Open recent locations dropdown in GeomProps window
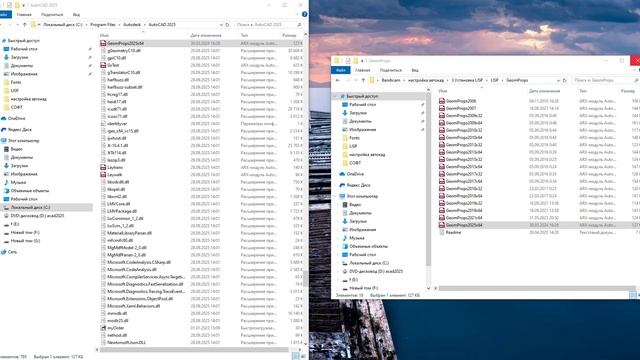The width and height of the screenshot is (640, 360). (x=356, y=80)
